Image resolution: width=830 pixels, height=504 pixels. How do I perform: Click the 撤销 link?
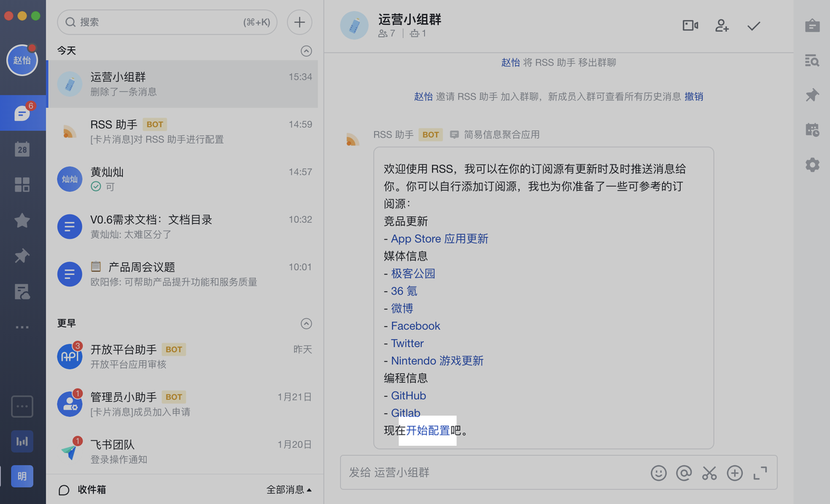(x=694, y=97)
